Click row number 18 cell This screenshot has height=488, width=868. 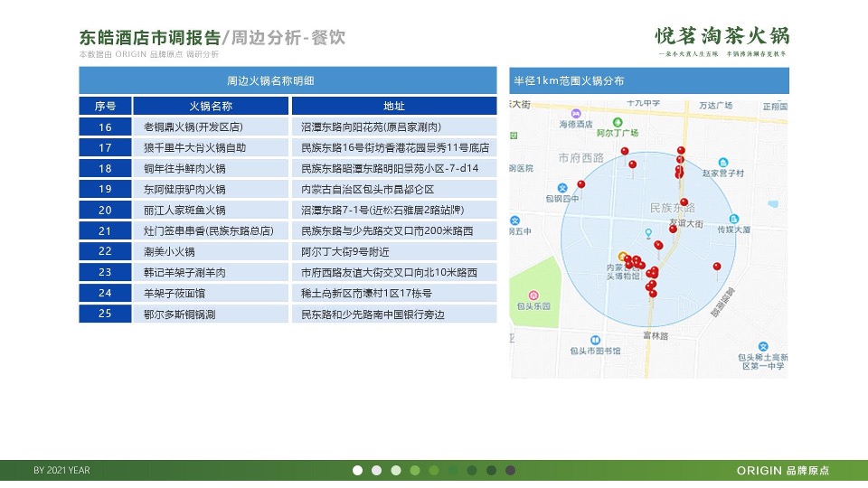[x=105, y=168]
